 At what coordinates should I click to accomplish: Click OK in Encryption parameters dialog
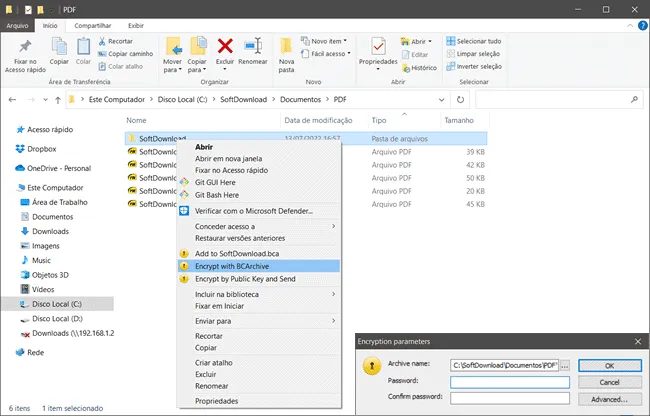coord(610,365)
